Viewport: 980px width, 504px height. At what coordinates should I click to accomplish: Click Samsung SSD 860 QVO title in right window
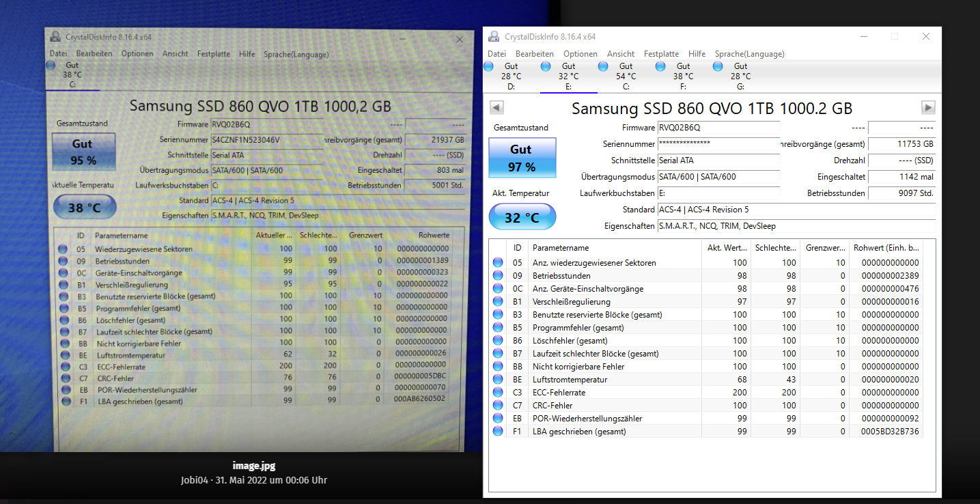pos(712,108)
